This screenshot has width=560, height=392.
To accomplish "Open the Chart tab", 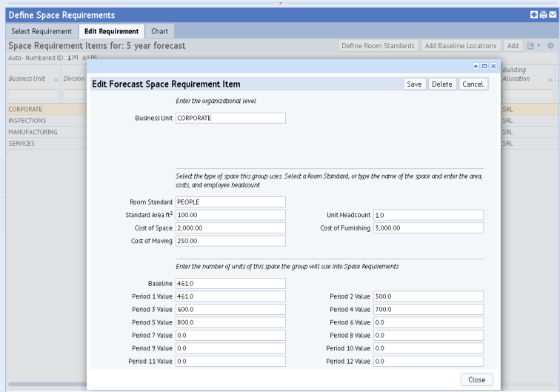I will pyautogui.click(x=159, y=31).
